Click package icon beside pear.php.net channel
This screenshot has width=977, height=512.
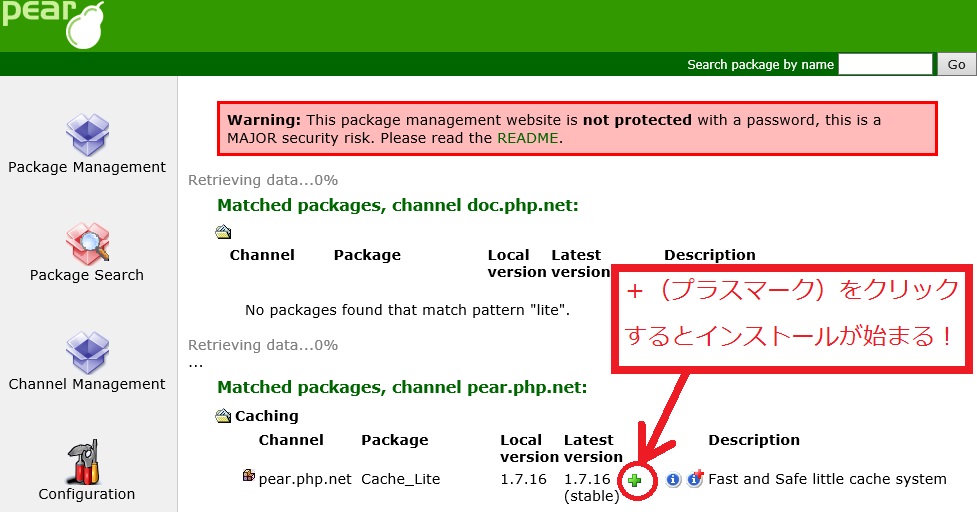249,476
